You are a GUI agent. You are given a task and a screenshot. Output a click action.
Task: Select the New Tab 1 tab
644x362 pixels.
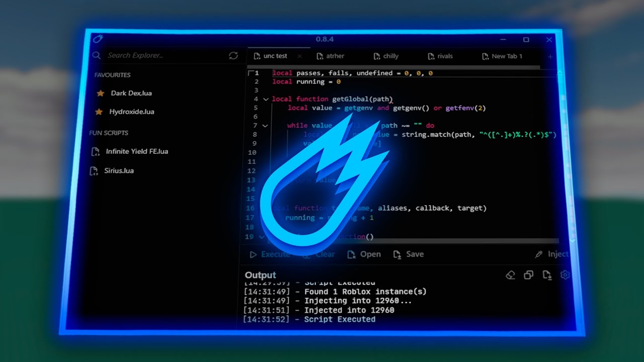click(x=502, y=56)
